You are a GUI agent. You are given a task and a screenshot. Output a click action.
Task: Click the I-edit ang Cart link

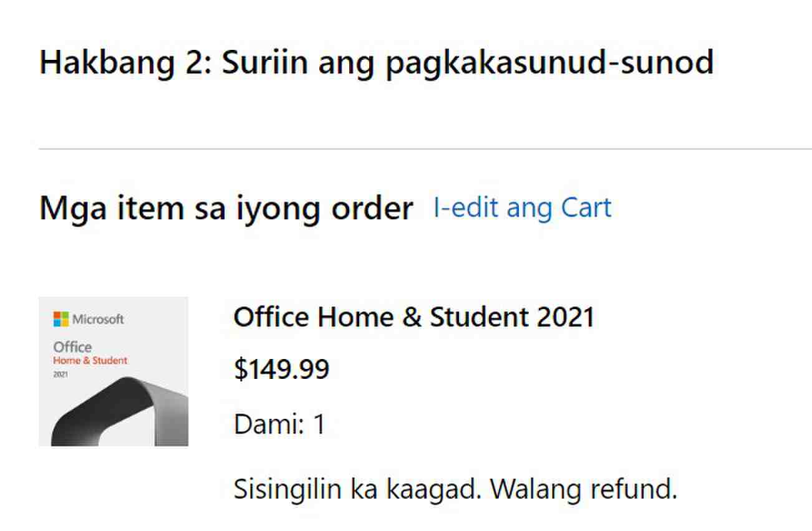[x=522, y=208]
